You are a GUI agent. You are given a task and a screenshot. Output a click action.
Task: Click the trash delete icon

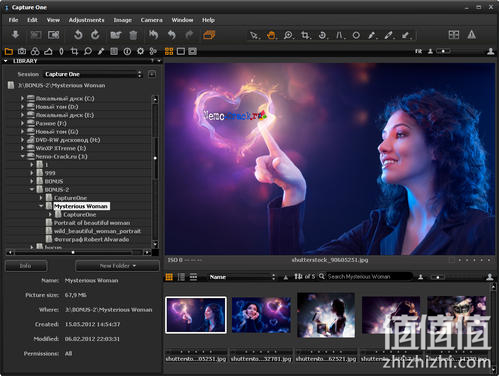(133, 35)
